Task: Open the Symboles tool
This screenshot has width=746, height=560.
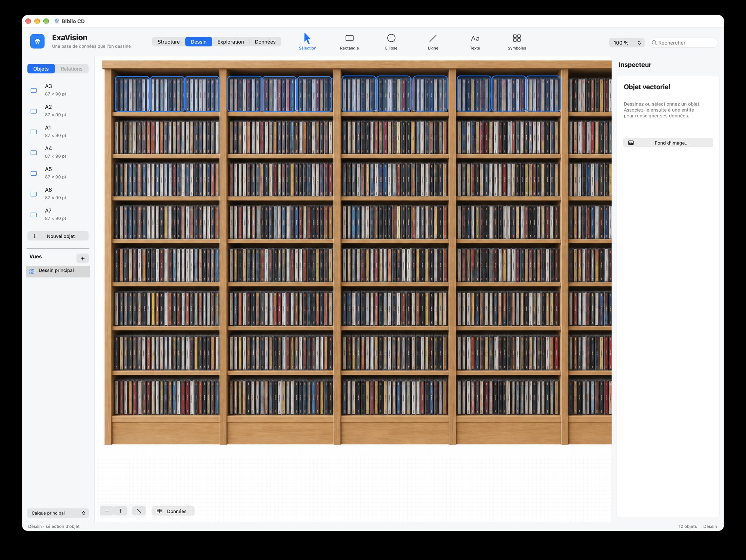Action: pos(517,42)
